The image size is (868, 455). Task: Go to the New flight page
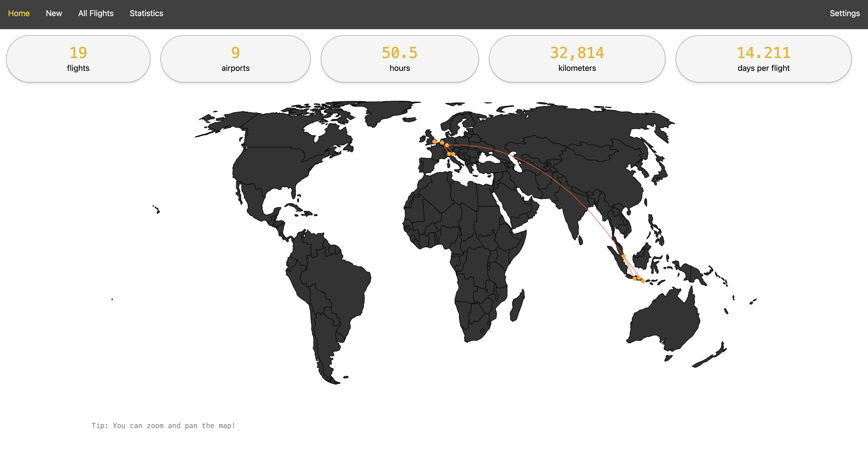[x=54, y=14]
